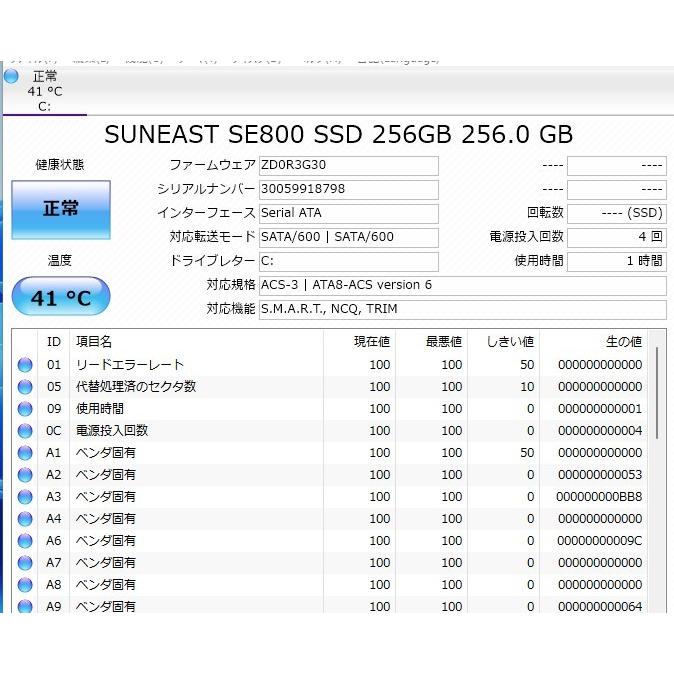Click the drive title SUNEAST SE800 SSD 256GB
Screen dimensions: 674x674
point(278,134)
